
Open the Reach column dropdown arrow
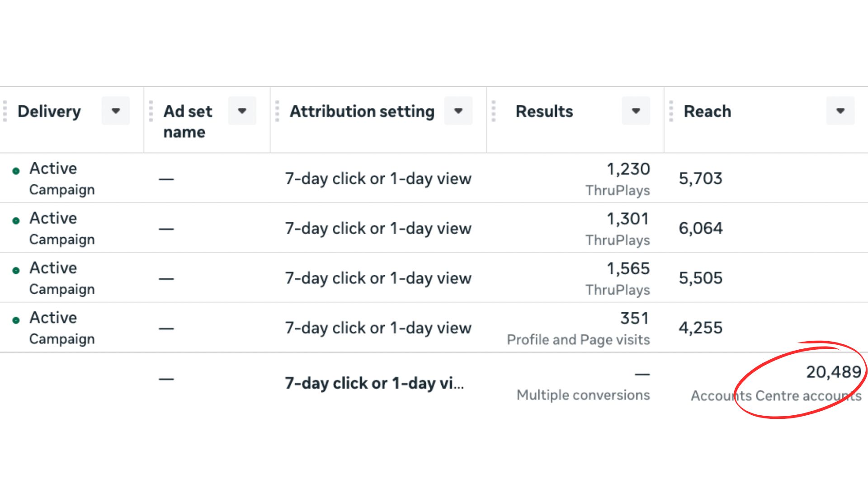click(x=840, y=111)
